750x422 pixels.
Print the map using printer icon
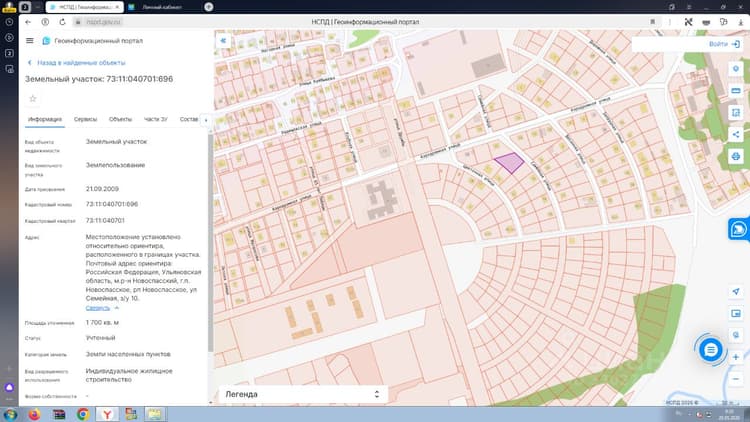[x=736, y=156]
